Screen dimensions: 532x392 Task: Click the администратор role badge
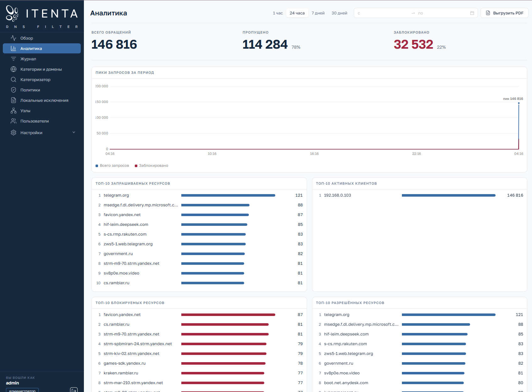(x=22, y=390)
